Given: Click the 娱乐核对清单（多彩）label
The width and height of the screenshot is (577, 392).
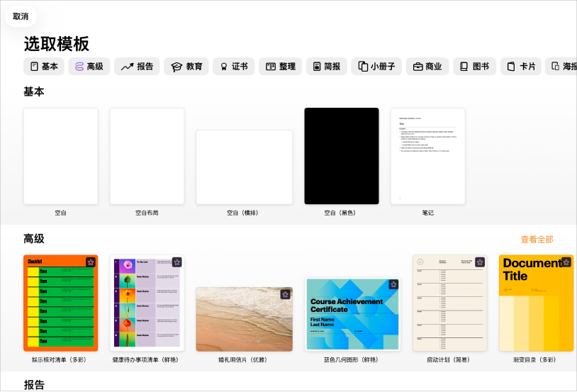Looking at the screenshot, I should click(59, 359).
